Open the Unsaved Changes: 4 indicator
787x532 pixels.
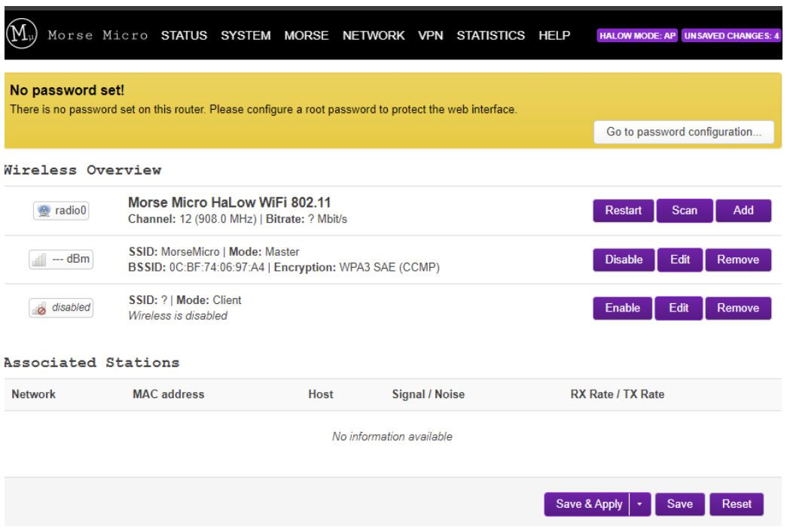point(731,36)
